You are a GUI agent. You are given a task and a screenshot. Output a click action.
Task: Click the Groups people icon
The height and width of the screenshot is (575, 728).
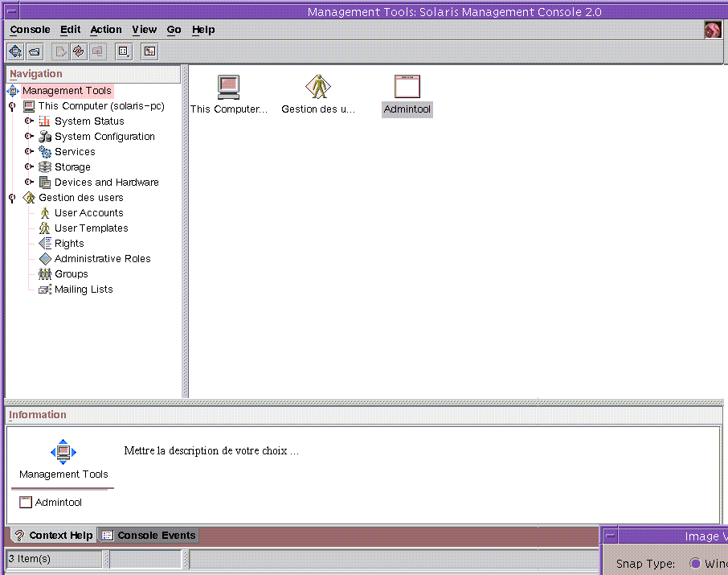tap(44, 273)
